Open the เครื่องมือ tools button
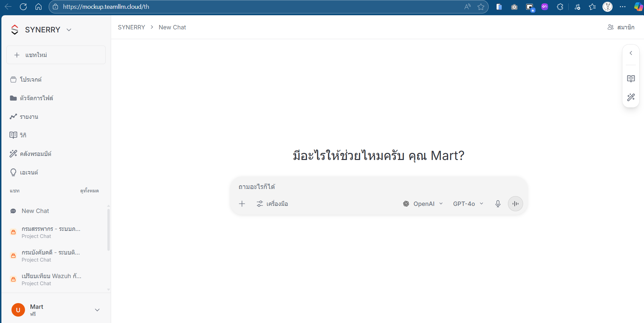This screenshot has height=323, width=644. (x=272, y=204)
